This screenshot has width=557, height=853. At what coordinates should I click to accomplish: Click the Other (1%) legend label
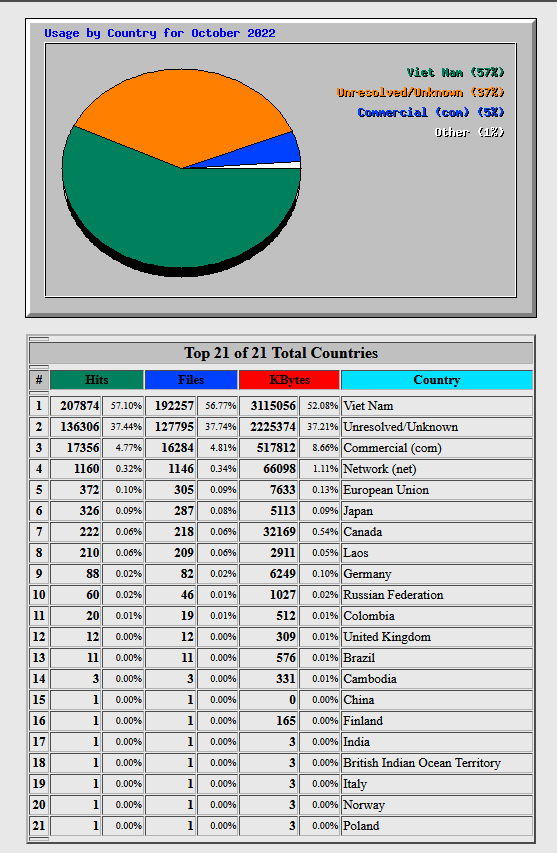(469, 132)
